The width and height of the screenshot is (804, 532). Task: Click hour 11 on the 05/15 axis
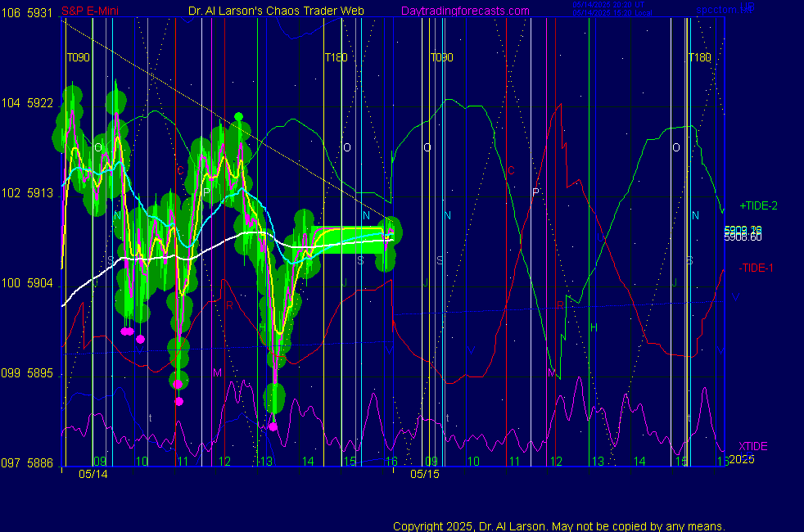tap(515, 462)
